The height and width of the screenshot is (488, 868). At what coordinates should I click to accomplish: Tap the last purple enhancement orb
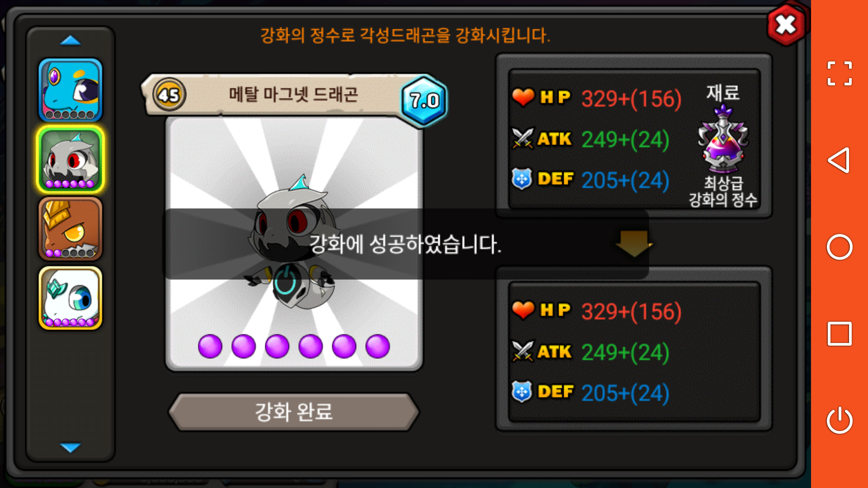click(x=377, y=347)
